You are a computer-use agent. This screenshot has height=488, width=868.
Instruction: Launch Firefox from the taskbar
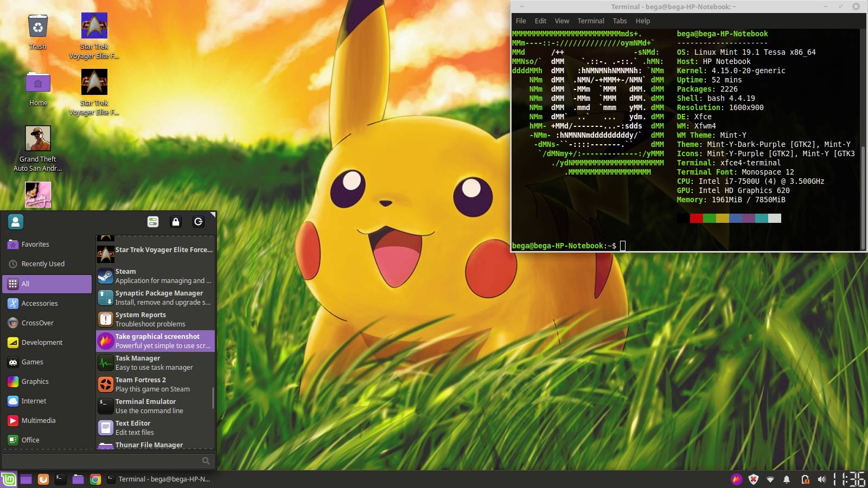[42, 479]
